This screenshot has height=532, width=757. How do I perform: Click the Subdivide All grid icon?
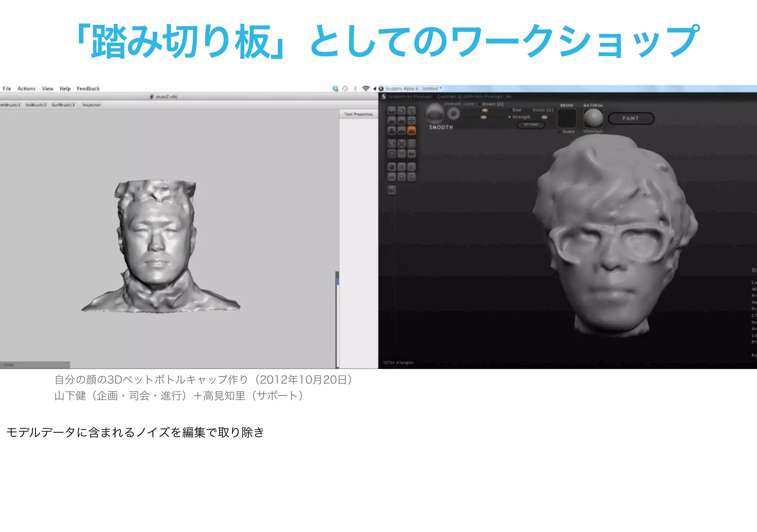click(411, 144)
